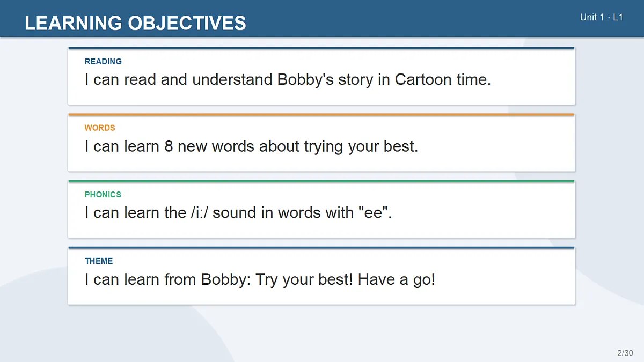The width and height of the screenshot is (644, 362).
Task: Click the 8 new words objective text
Action: pos(251,146)
